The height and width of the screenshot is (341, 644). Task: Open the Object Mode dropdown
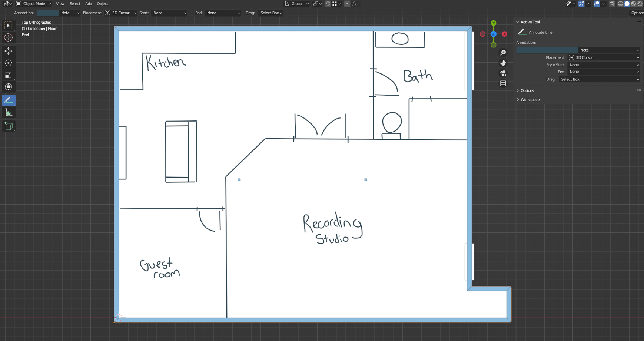[x=33, y=4]
